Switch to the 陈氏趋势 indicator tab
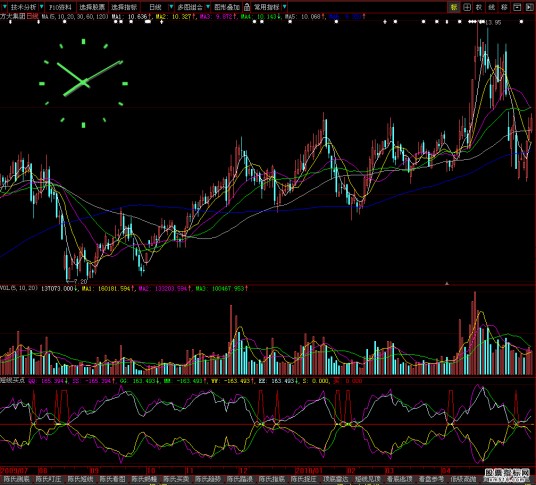Screen dimensions: 536x485 coord(208,479)
